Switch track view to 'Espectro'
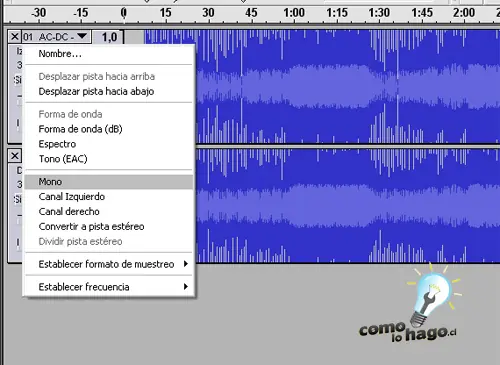This screenshot has width=500, height=365. pyautogui.click(x=109, y=144)
